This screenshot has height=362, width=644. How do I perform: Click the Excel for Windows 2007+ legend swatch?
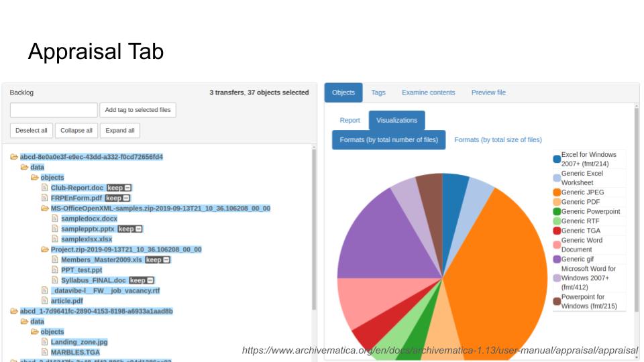[557, 159]
